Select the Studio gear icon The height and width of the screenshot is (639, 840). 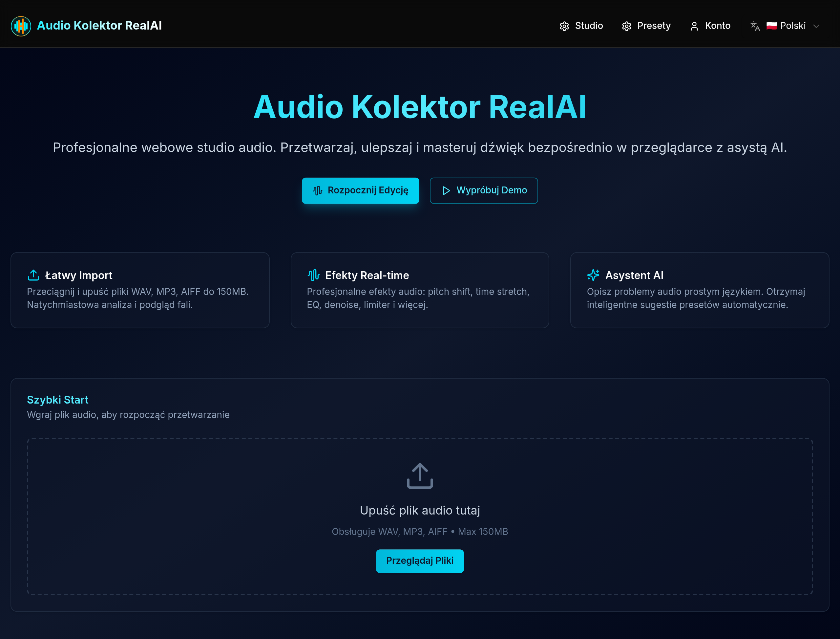[x=565, y=26]
